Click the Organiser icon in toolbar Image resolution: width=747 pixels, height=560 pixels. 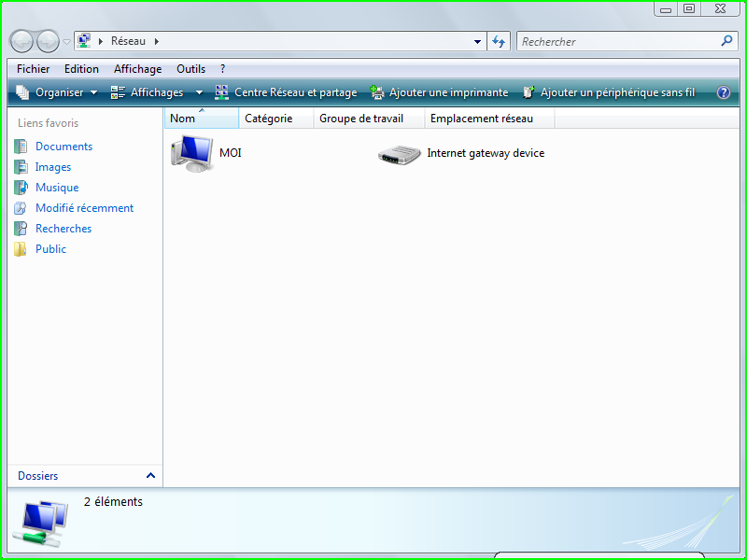(22, 92)
